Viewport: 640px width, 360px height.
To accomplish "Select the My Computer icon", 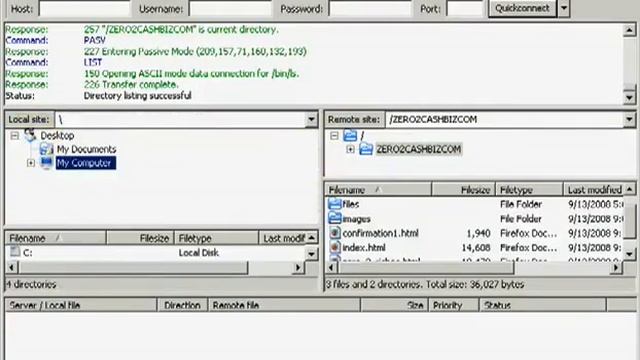I will (46, 163).
